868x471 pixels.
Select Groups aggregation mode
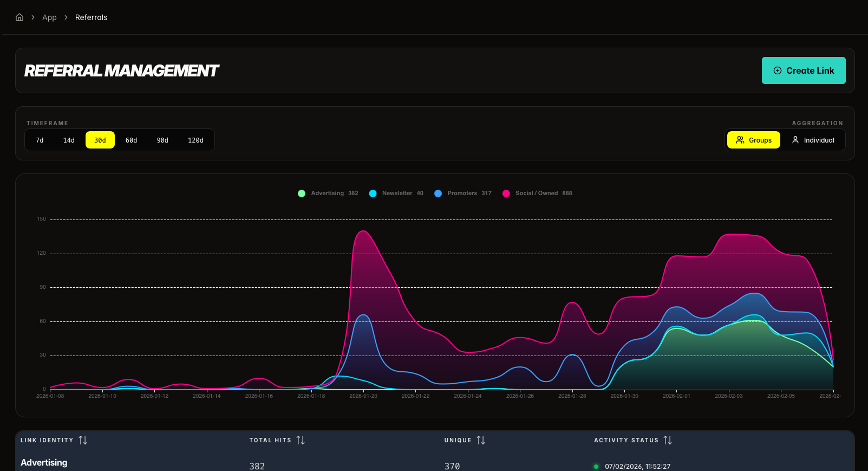753,140
